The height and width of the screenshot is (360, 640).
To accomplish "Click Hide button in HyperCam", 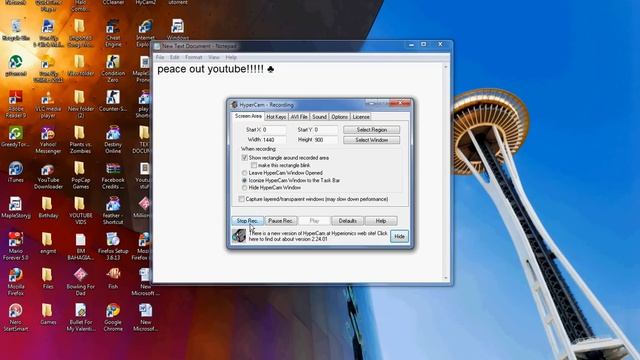I will pos(399,236).
